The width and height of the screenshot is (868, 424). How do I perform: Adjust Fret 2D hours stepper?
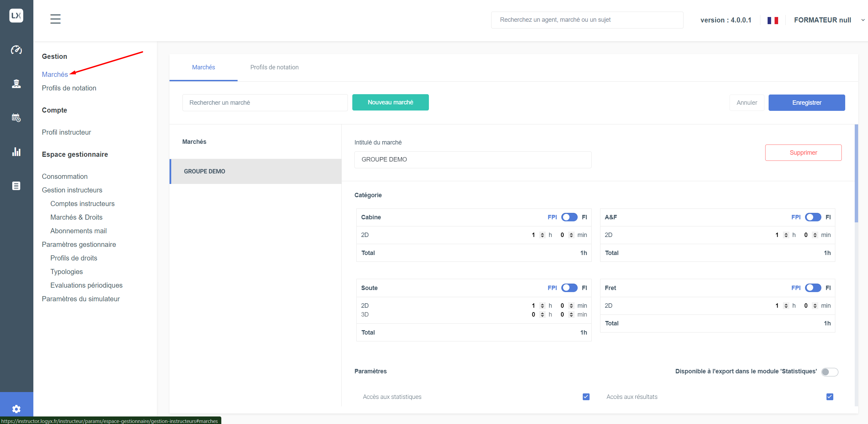click(786, 306)
